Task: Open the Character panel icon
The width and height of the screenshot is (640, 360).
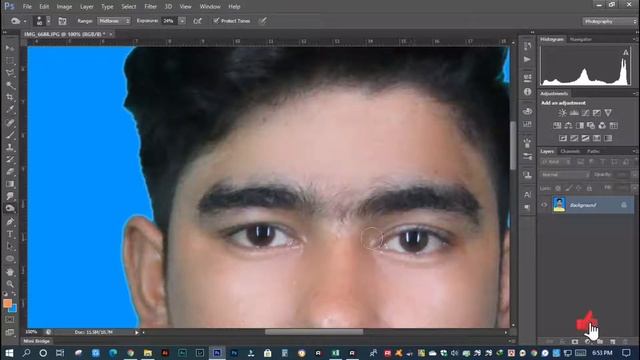Action: click(527, 194)
